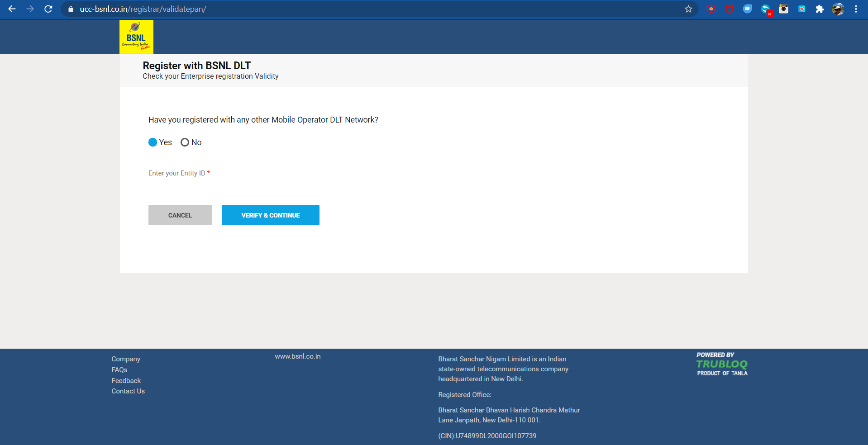Screen dimensions: 868x445
Task: Click the Mobile Operator DLT Network question text
Action: [263, 120]
